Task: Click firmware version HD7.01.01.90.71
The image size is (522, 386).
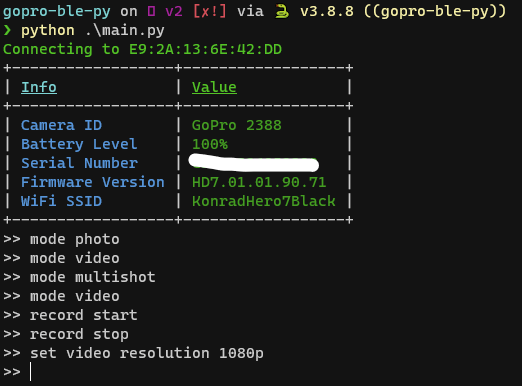Action: tap(259, 182)
